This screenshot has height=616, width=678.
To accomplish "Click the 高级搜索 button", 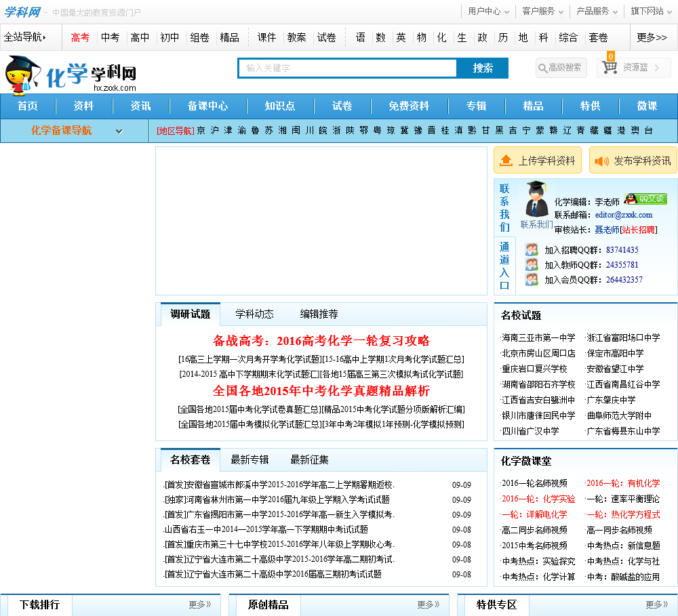I will pyautogui.click(x=561, y=68).
